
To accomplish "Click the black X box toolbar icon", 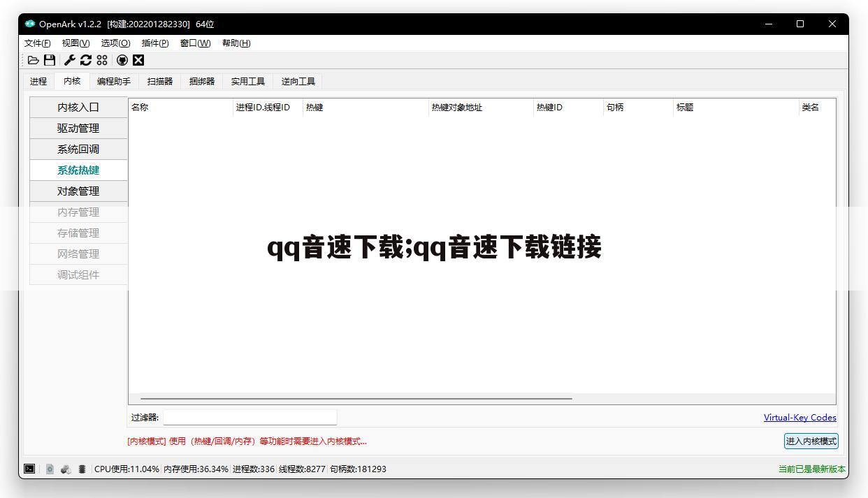I will 138,60.
